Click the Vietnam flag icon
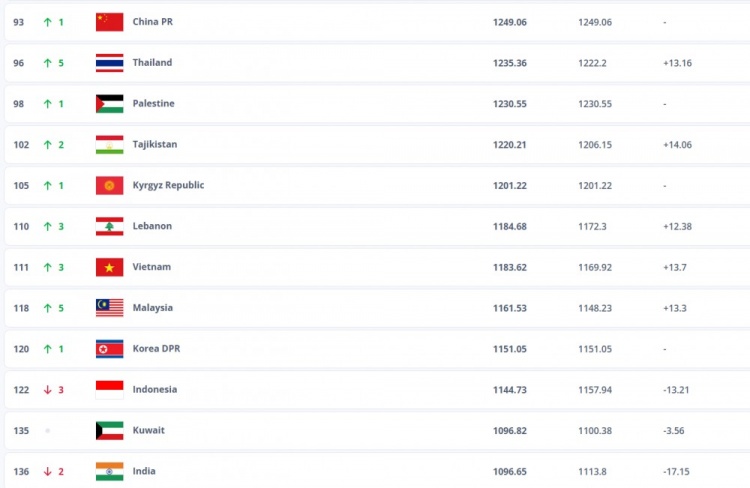The height and width of the screenshot is (488, 750). (x=109, y=267)
